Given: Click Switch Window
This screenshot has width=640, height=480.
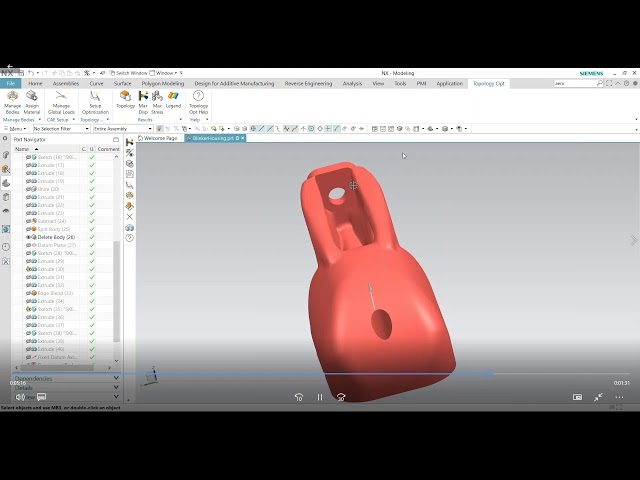Looking at the screenshot, I should (x=128, y=73).
